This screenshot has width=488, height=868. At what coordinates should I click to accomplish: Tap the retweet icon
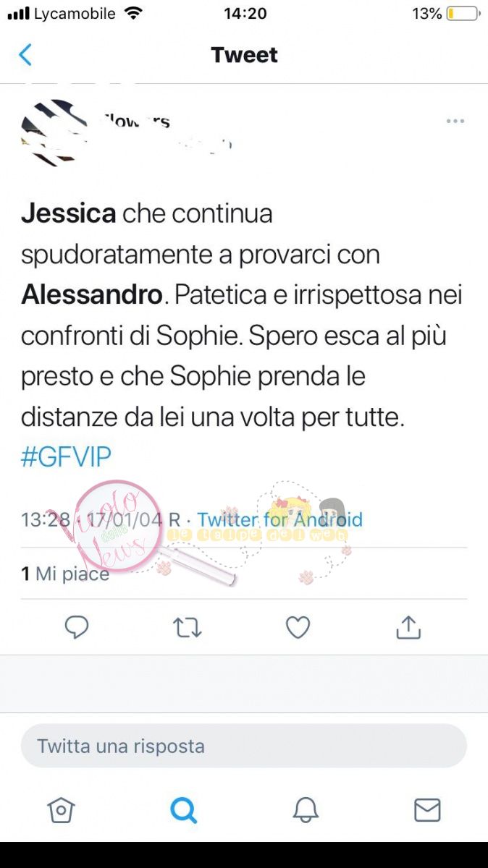coord(188,627)
